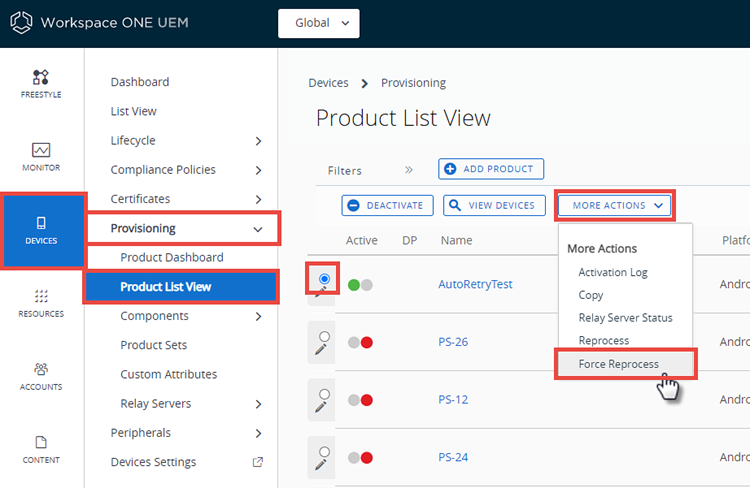Select the AutoRetryTest row radio button
The image size is (750, 488).
tap(324, 278)
